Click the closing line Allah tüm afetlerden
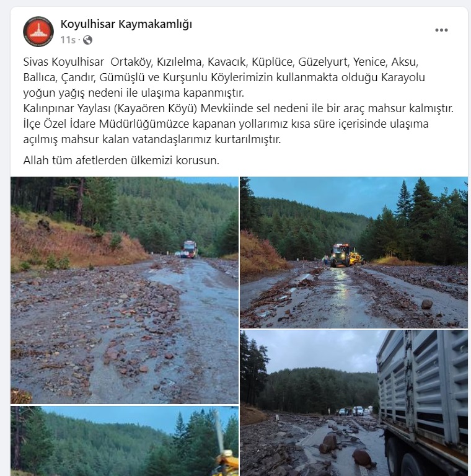Screen dimensions: 471x476 click(121, 161)
